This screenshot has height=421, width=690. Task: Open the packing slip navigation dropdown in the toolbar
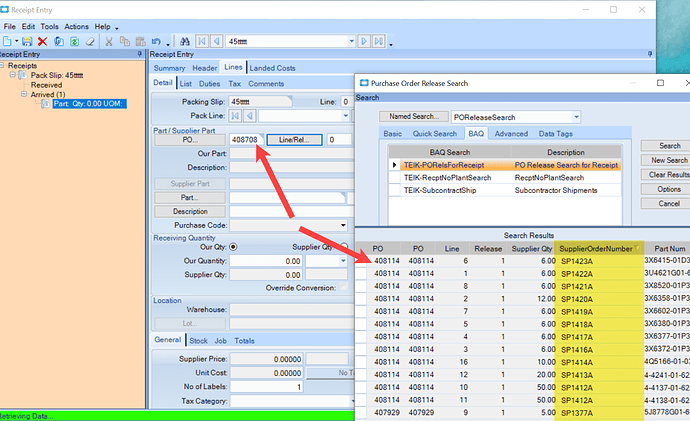click(352, 41)
